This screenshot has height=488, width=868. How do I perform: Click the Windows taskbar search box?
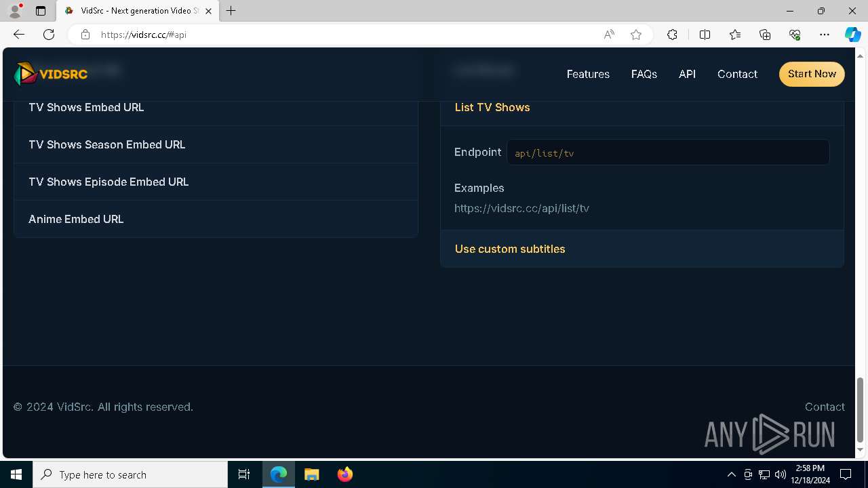click(130, 474)
